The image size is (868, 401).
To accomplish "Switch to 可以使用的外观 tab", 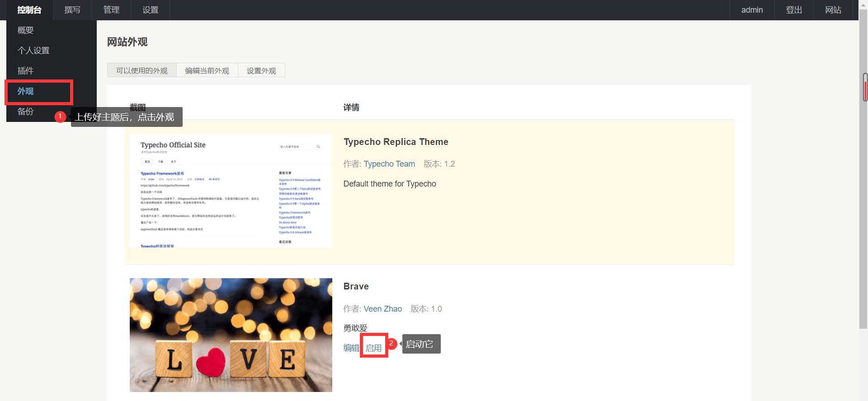I will click(142, 70).
